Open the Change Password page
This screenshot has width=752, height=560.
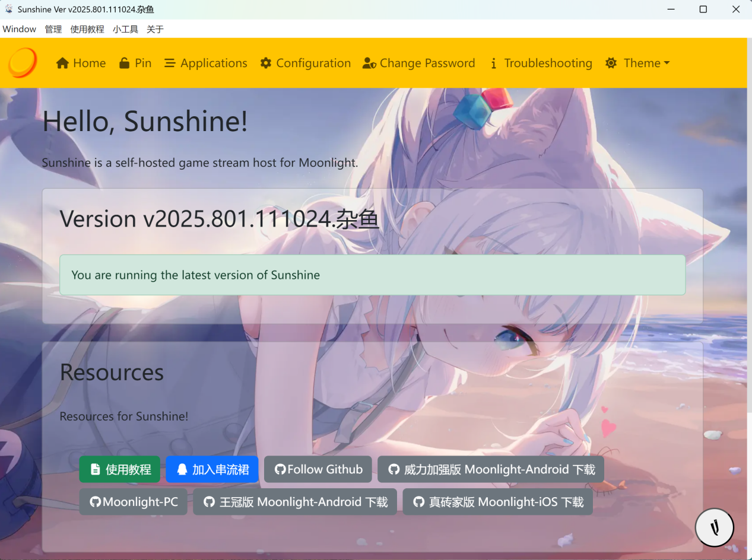click(x=419, y=63)
